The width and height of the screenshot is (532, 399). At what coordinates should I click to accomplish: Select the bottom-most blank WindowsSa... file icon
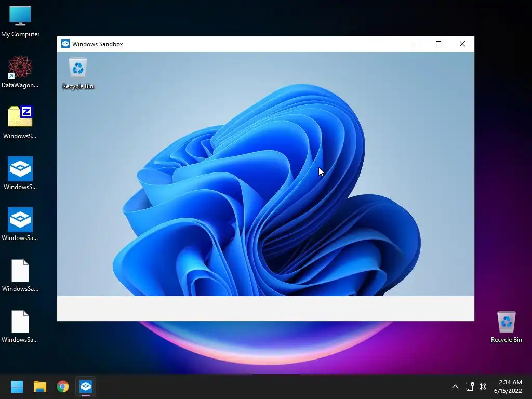click(x=20, y=326)
